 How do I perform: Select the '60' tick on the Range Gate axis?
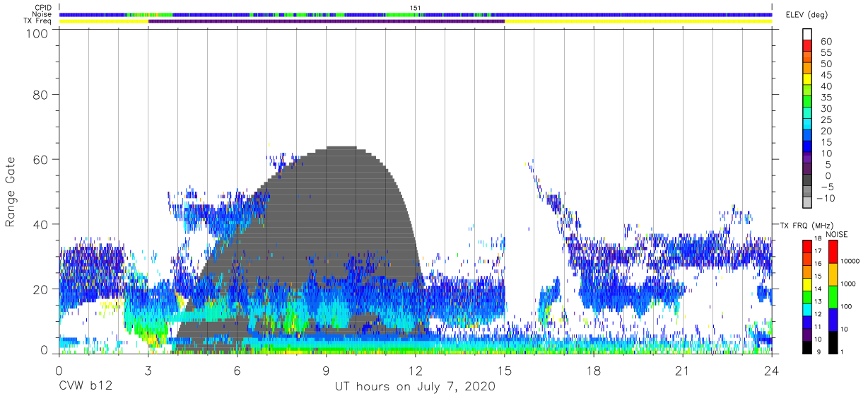[40, 160]
